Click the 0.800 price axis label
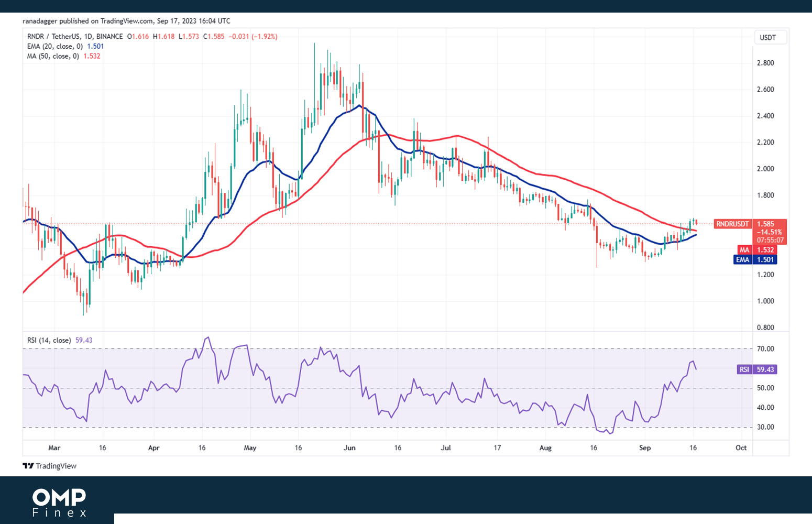 point(765,327)
